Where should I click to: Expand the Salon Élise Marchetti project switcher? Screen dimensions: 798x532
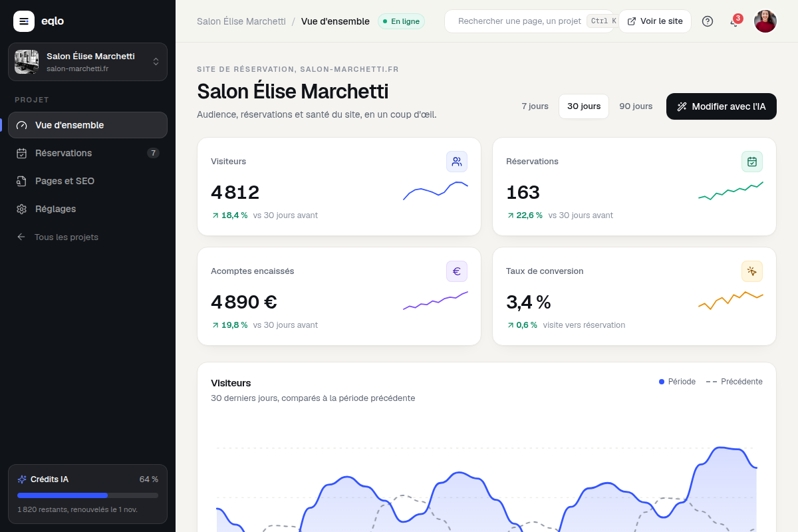pos(88,62)
